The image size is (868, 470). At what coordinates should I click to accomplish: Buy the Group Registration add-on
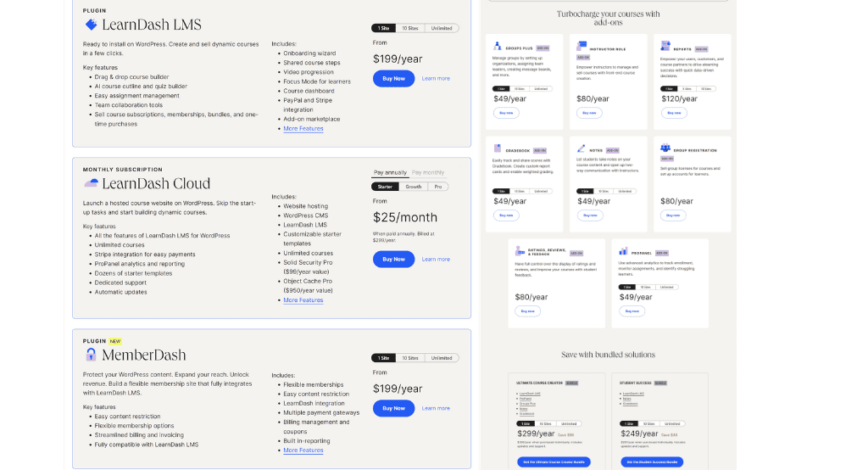672,215
